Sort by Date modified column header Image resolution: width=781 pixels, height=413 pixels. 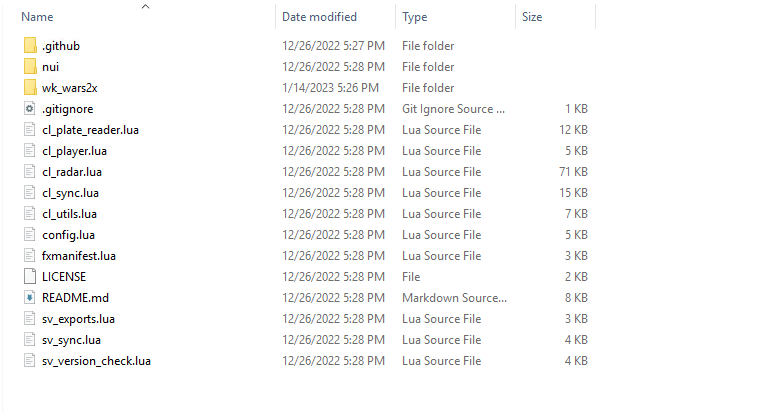click(x=320, y=17)
